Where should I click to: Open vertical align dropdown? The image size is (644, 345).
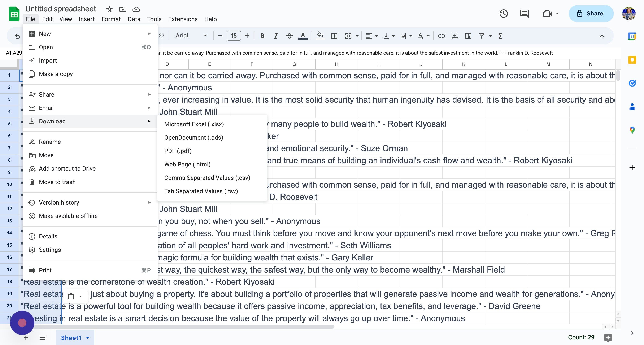pos(389,36)
